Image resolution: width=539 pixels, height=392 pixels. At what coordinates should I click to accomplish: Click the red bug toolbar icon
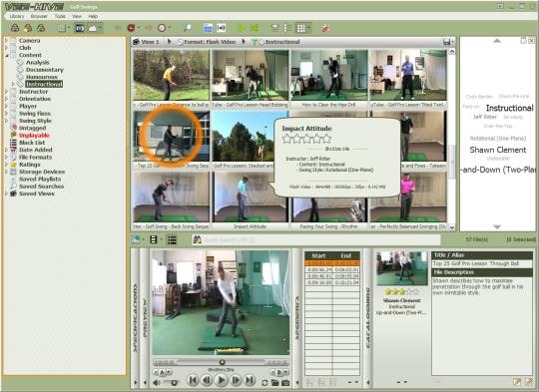point(325,28)
